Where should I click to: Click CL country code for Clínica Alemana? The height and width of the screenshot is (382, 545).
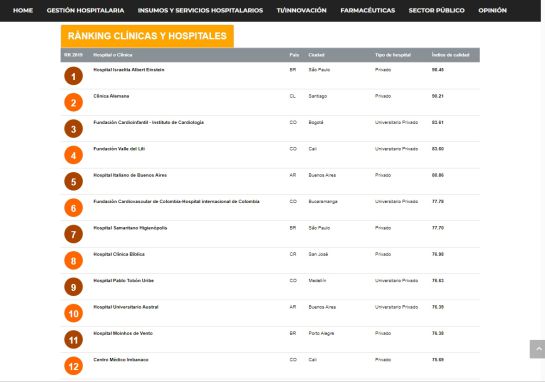click(x=293, y=96)
